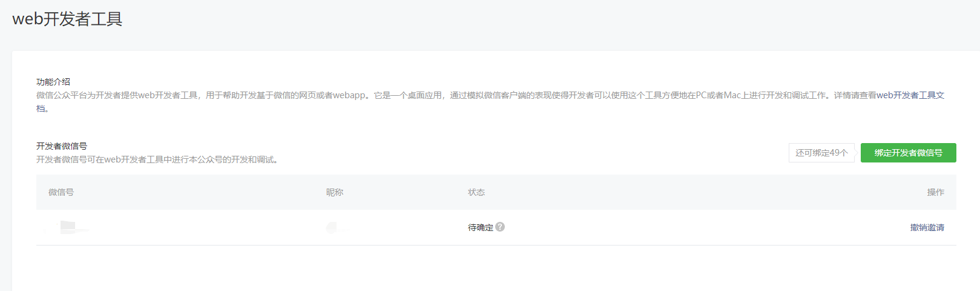980x291 pixels.
Task: Select the 操作 column header
Action: click(935, 192)
